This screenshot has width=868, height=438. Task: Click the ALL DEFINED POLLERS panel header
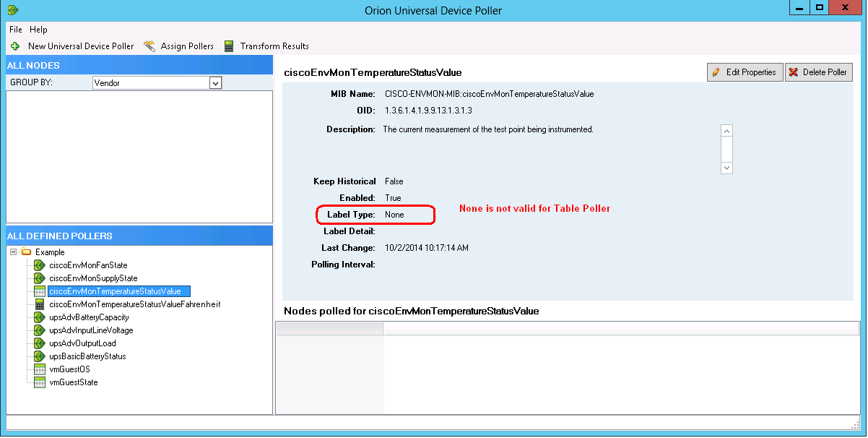tap(139, 236)
